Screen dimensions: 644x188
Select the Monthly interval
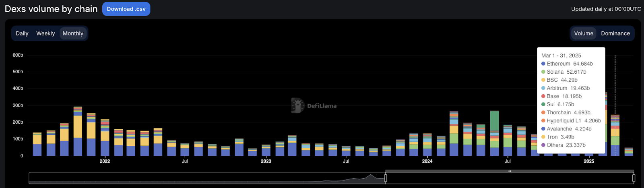73,33
